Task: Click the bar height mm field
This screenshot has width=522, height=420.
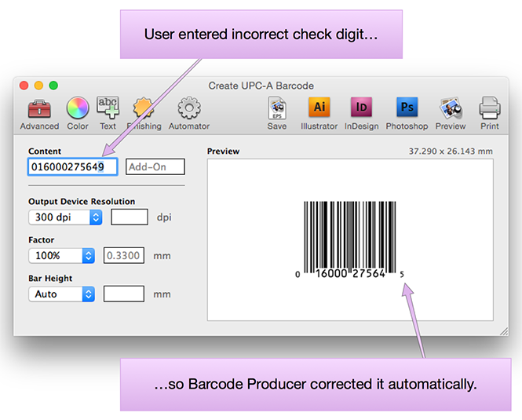Action: (x=124, y=294)
